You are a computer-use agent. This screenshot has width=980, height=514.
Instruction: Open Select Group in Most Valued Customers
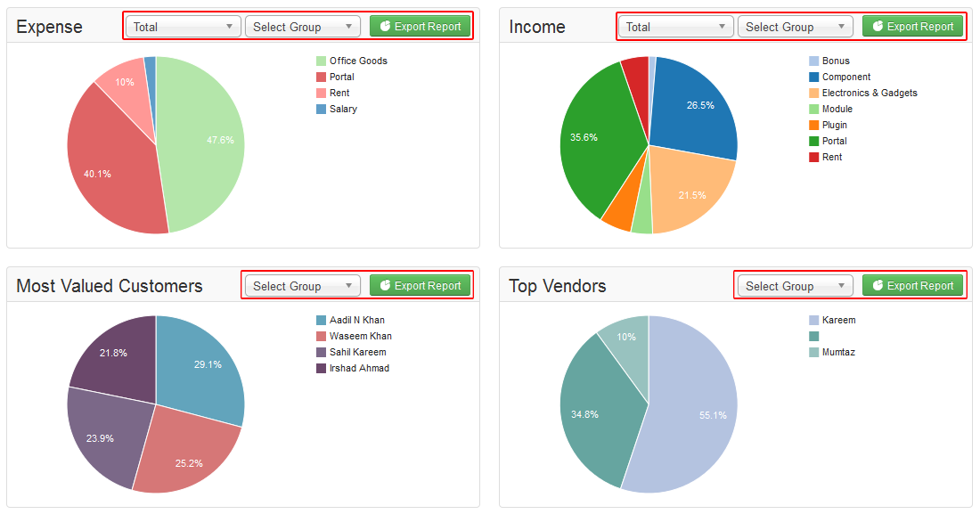tap(303, 286)
